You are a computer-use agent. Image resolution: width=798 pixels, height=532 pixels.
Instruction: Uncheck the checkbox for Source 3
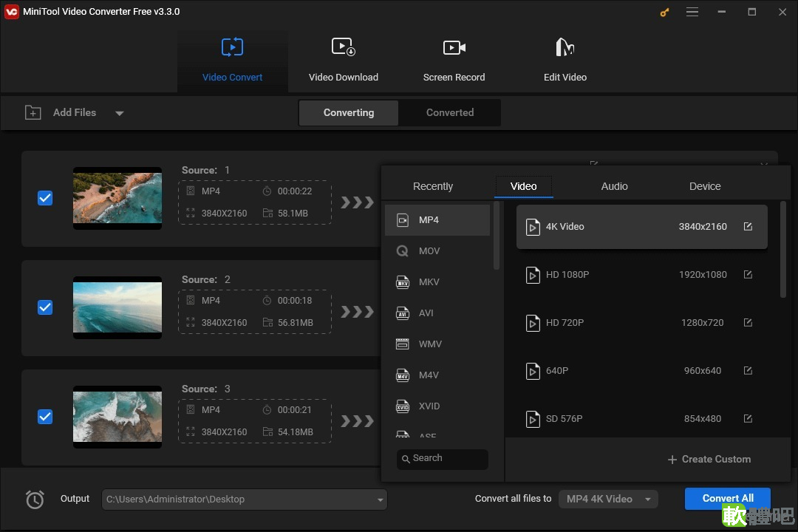point(45,417)
